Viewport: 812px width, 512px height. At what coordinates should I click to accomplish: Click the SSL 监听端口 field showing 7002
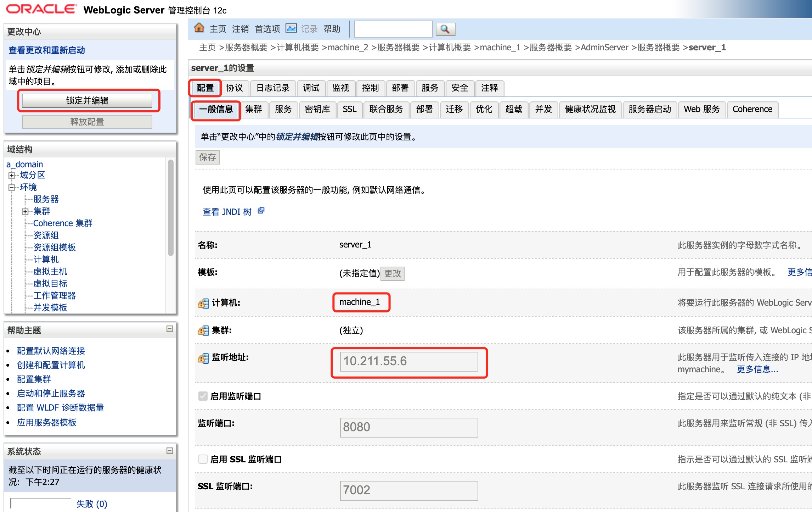pyautogui.click(x=409, y=490)
